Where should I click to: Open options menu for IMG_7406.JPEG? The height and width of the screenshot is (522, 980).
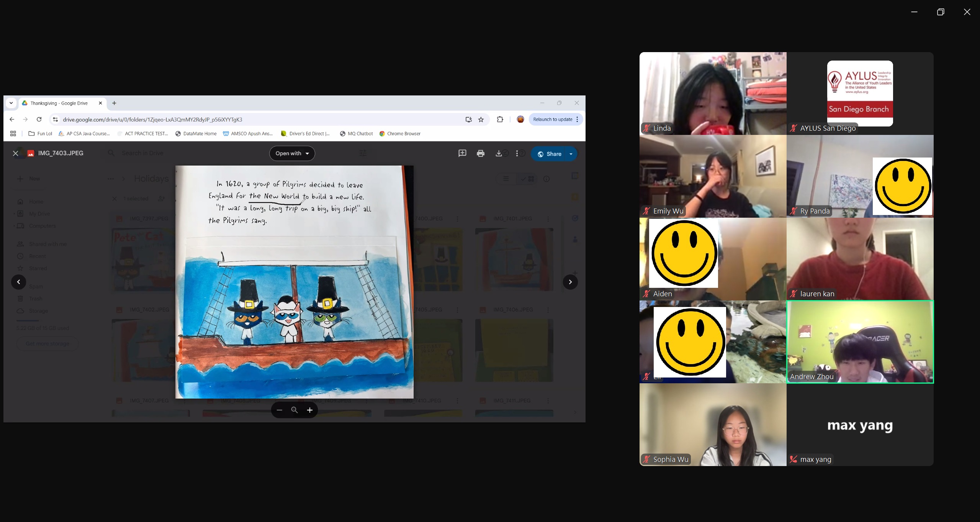548,310
